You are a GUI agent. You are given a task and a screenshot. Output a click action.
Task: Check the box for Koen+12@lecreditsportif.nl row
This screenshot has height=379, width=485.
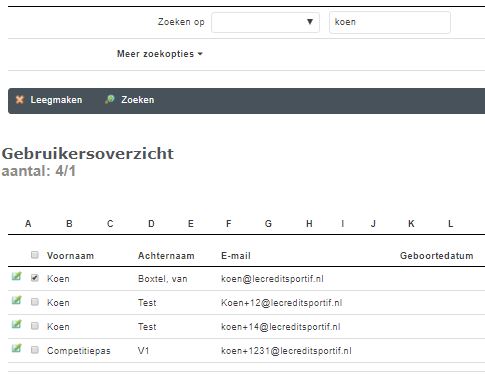tap(35, 302)
